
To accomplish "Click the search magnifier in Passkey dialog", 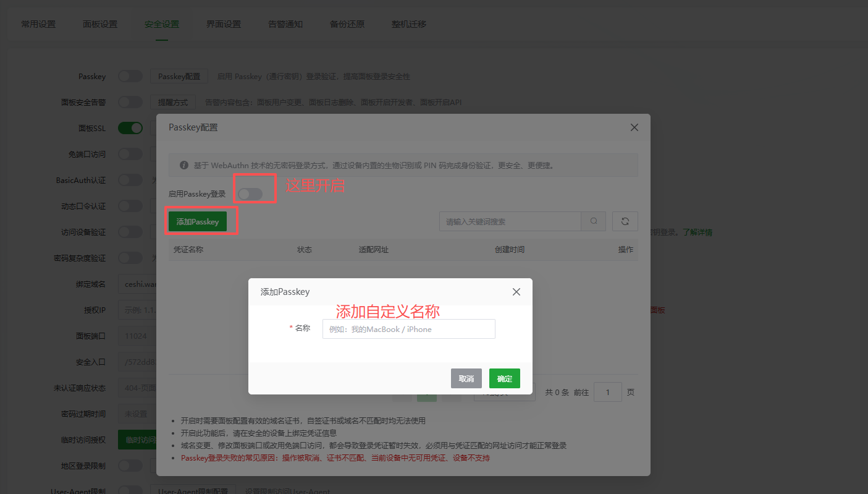I will tap(593, 221).
